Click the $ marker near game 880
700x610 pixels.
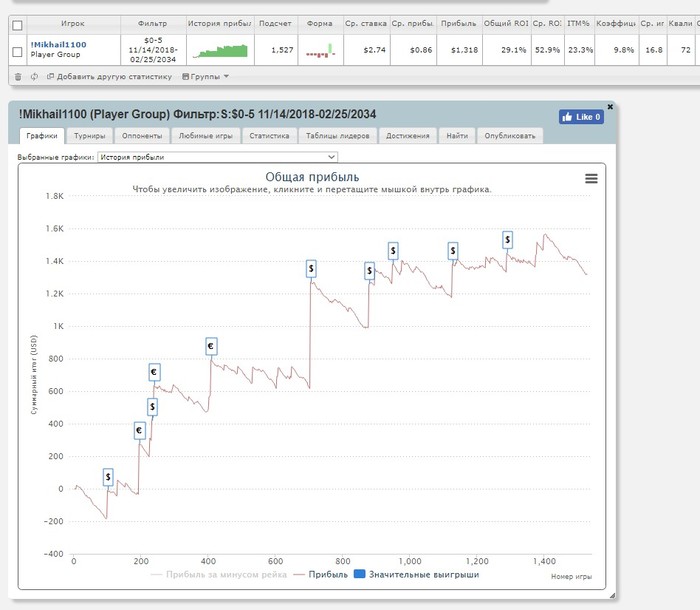tap(369, 271)
